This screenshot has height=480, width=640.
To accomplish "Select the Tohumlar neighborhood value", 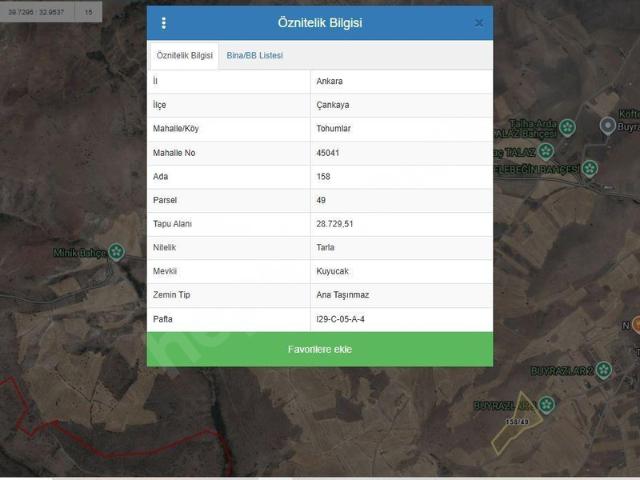I will (333, 129).
